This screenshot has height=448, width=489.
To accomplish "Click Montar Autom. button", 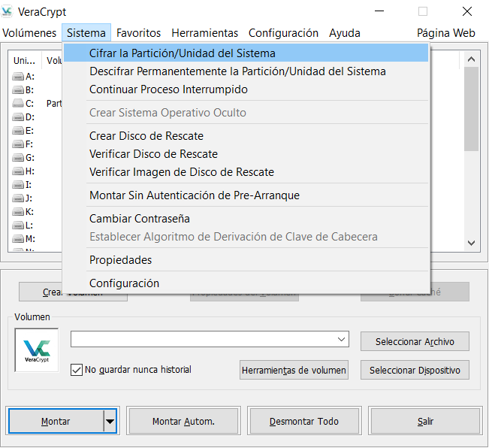I will (x=183, y=421).
